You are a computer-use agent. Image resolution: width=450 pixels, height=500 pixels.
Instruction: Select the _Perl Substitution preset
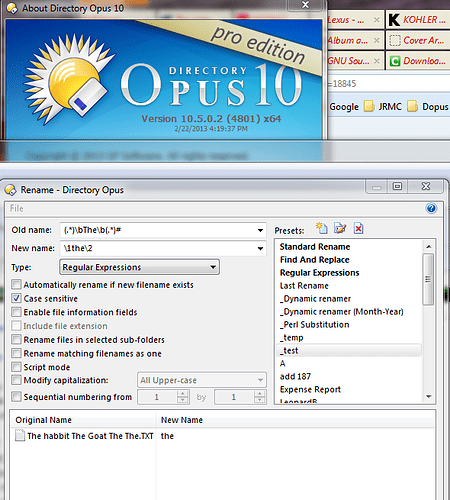pyautogui.click(x=315, y=325)
